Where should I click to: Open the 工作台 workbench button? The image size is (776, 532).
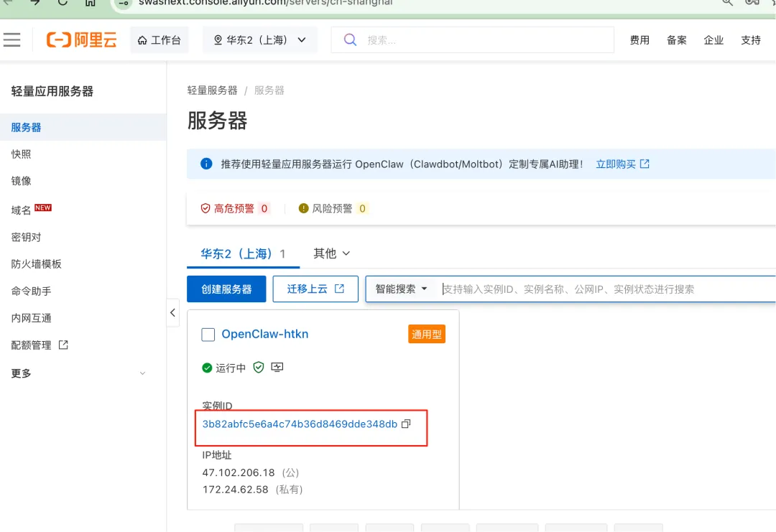(160, 40)
